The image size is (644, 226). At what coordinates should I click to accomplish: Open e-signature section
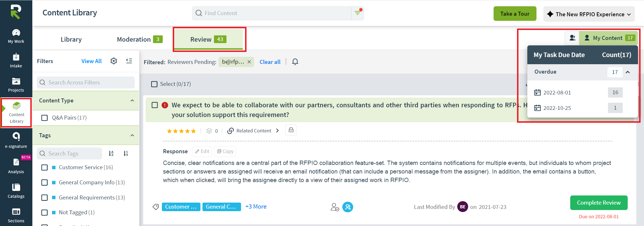(16, 140)
